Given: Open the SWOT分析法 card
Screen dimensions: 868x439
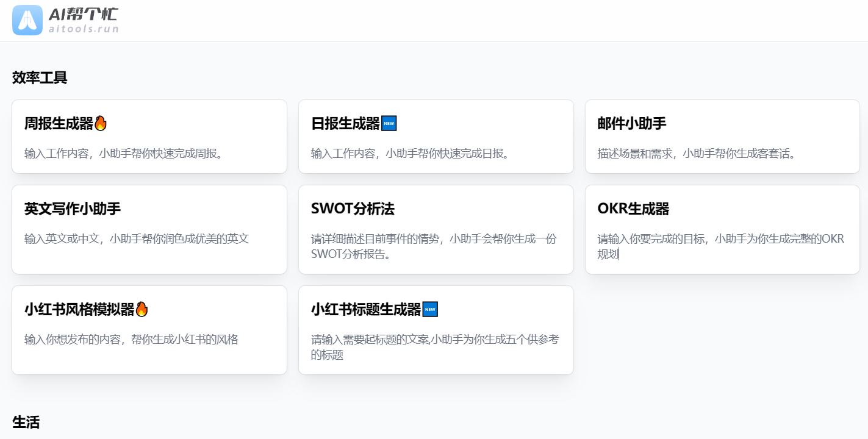Looking at the screenshot, I should [436, 229].
